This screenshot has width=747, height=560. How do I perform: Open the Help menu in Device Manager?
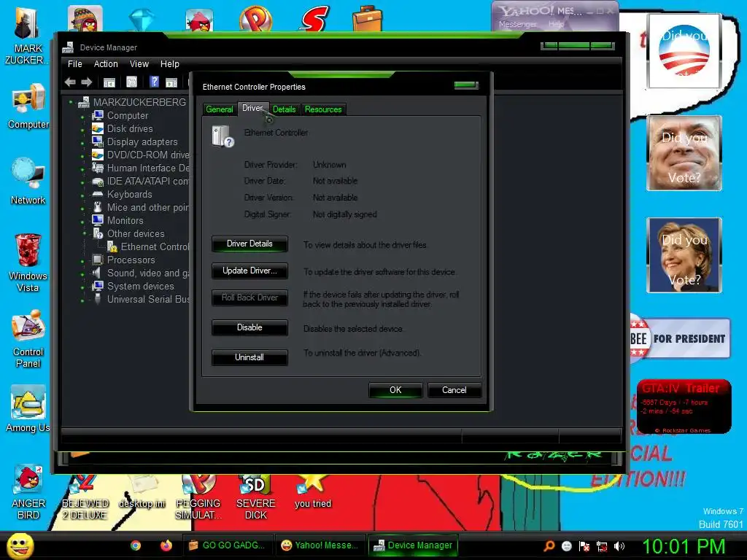[169, 64]
